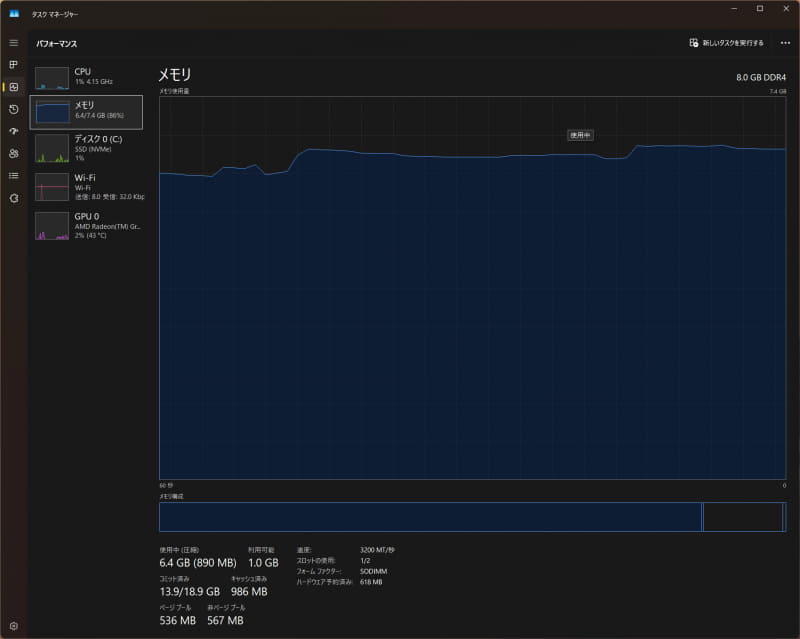Click the memory usage graph

click(x=472, y=288)
